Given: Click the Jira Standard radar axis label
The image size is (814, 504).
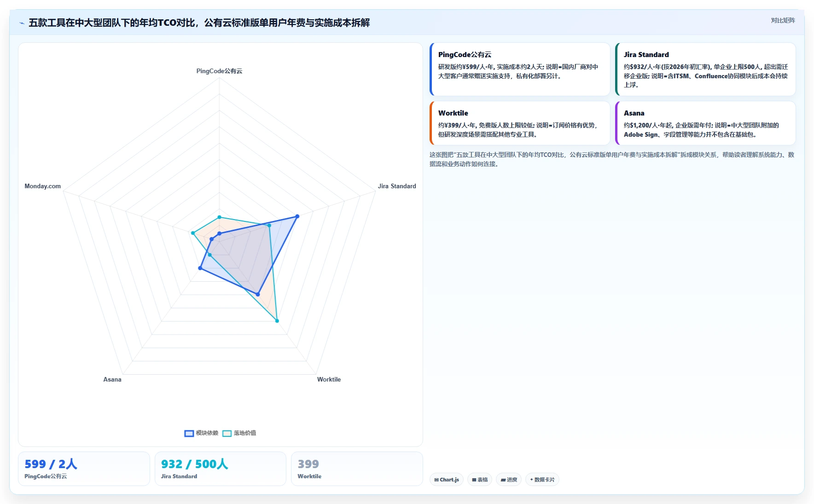Looking at the screenshot, I should point(397,186).
